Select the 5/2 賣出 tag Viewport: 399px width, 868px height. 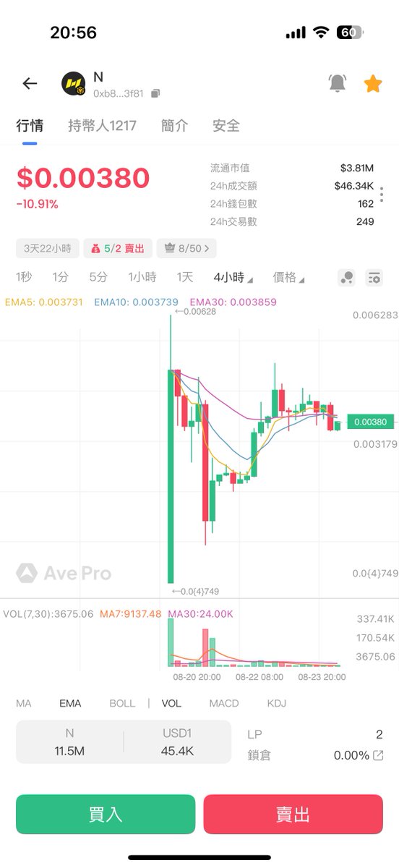click(117, 249)
